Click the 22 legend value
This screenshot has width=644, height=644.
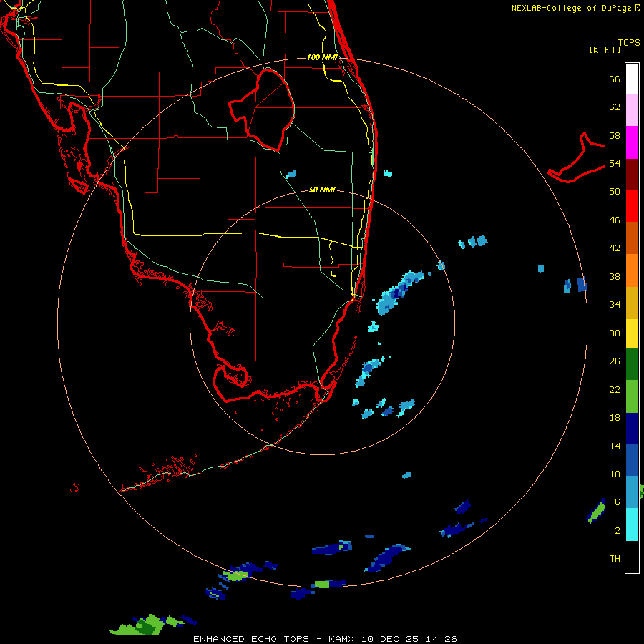click(x=615, y=389)
